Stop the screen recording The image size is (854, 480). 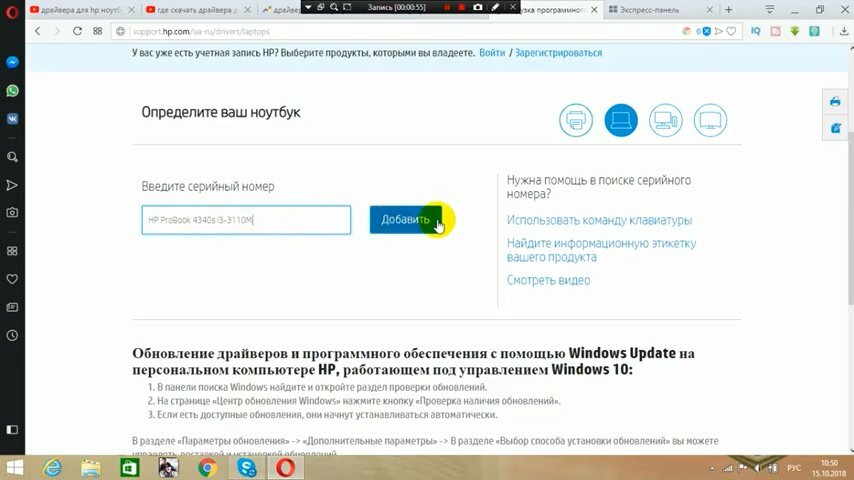461,7
